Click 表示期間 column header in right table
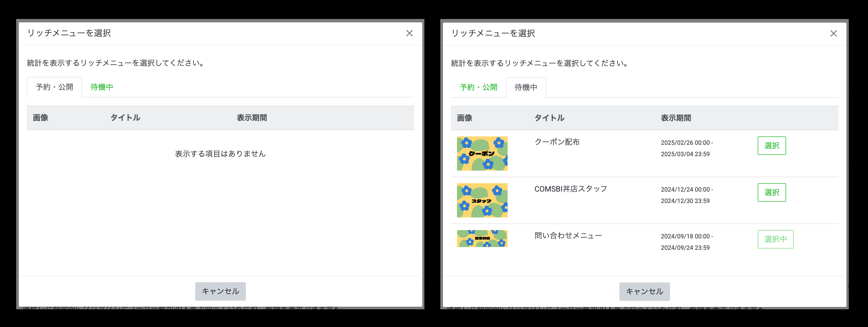 676,118
